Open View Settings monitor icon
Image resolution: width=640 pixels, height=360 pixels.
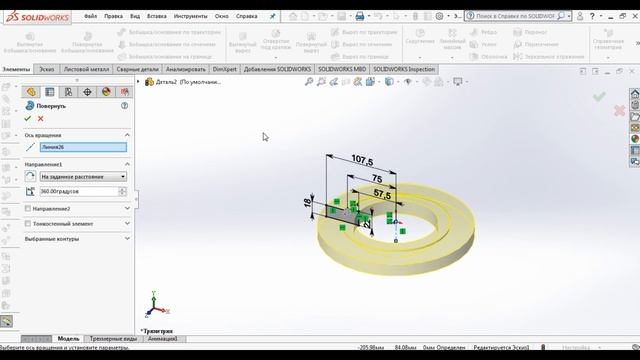[458, 82]
